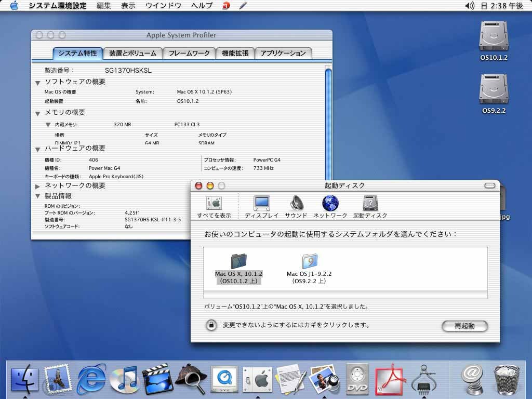Open DVD Player in the Dock
532x399 pixels.
click(357, 379)
